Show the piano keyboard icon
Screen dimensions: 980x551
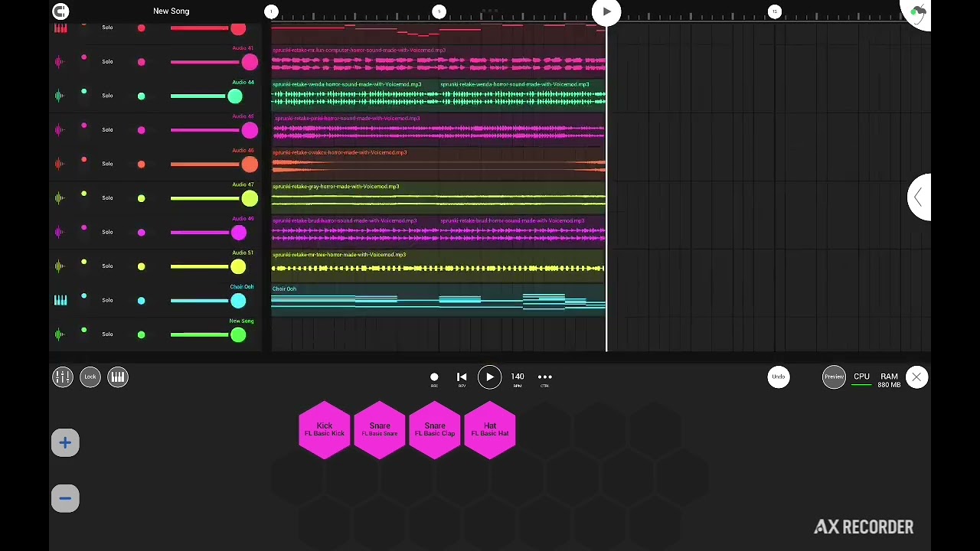(x=118, y=377)
